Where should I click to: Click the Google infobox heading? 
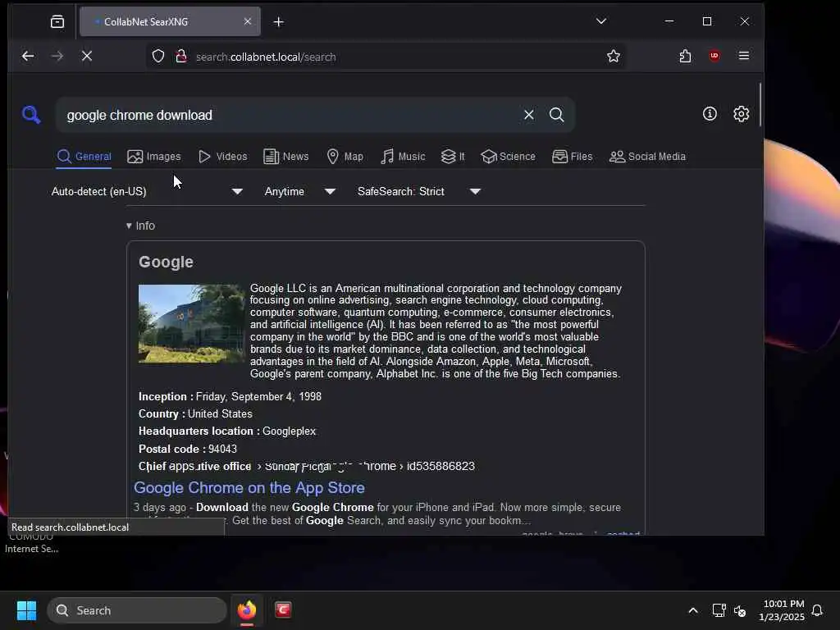point(166,262)
